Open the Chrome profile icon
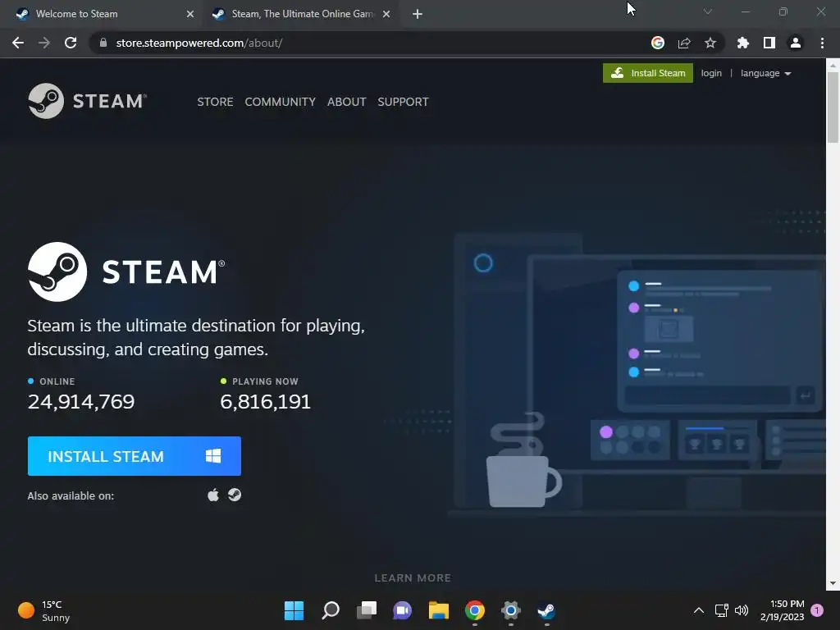This screenshot has height=630, width=840. 796,43
